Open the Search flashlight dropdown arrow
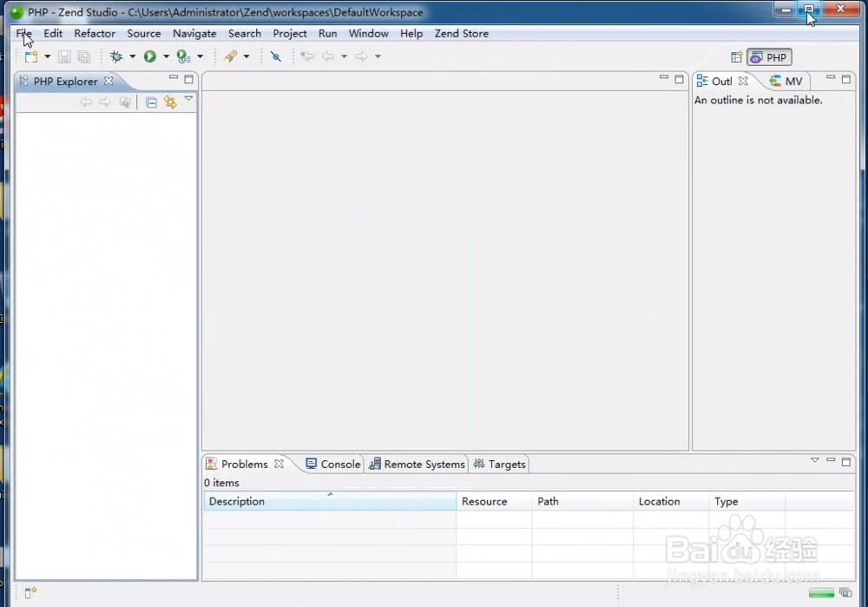This screenshot has height=607, width=868. tap(247, 56)
